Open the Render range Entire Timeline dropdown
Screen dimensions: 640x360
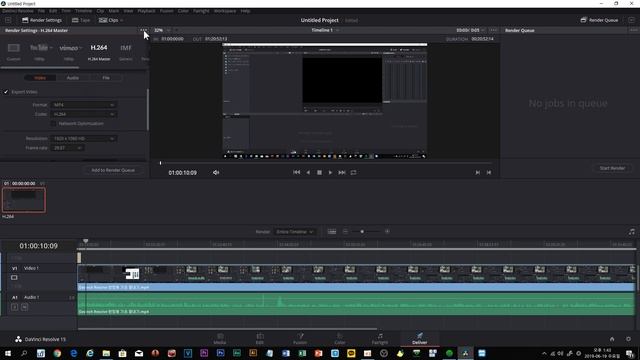(295, 232)
